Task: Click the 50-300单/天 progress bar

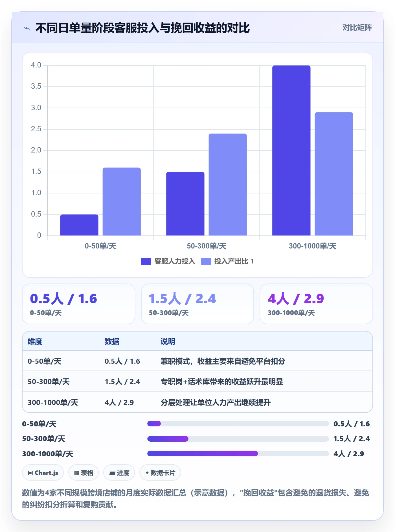Action: [x=238, y=439]
